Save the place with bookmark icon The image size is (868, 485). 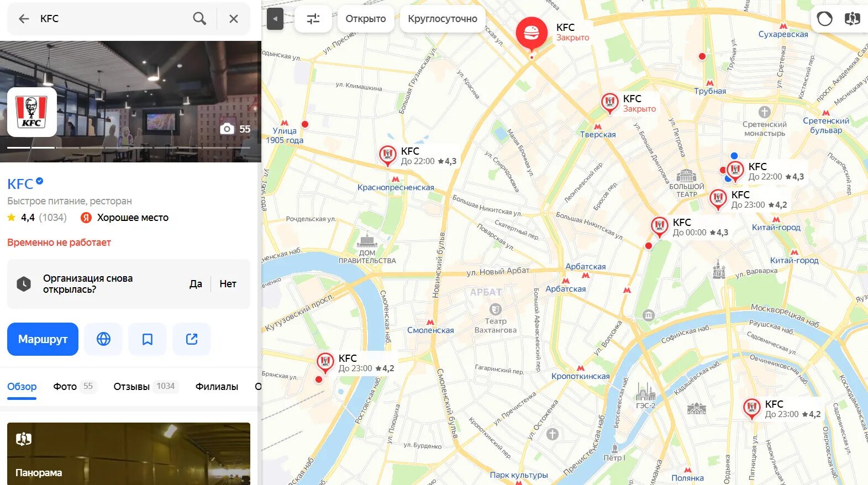148,339
